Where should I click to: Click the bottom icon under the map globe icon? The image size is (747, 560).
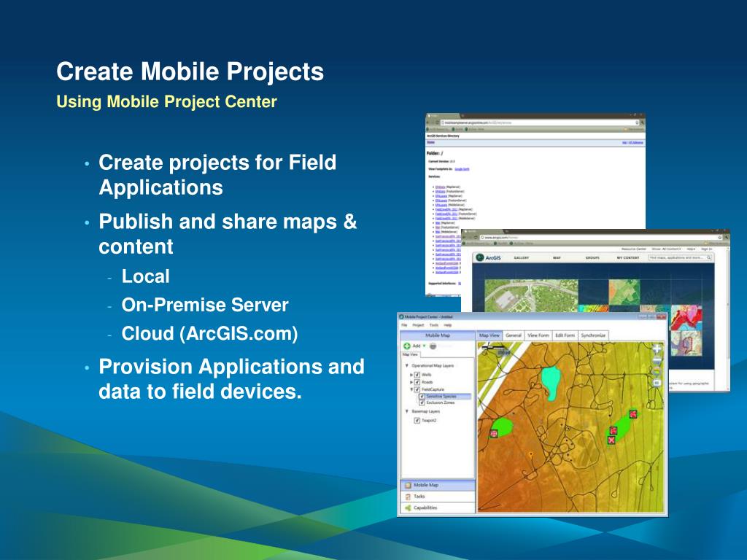[657, 384]
